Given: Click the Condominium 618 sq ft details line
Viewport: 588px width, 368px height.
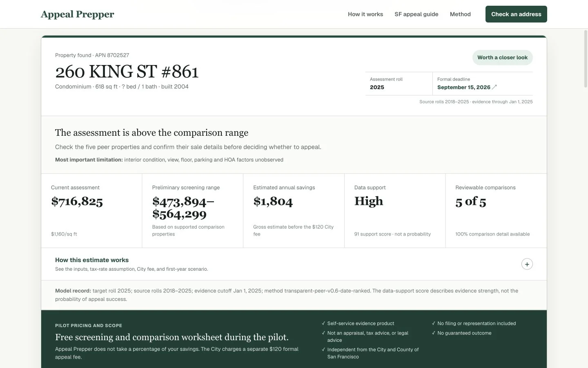Looking at the screenshot, I should pos(122,87).
